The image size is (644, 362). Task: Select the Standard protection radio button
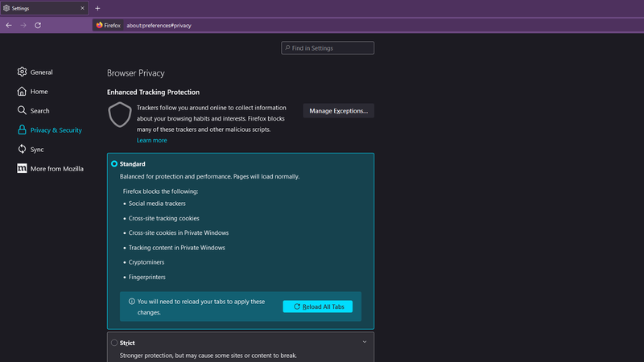click(114, 164)
